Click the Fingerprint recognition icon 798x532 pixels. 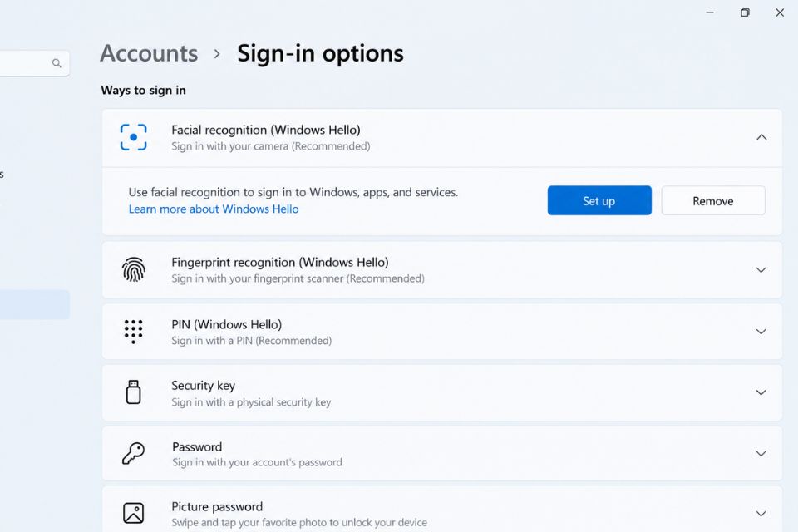pyautogui.click(x=133, y=270)
